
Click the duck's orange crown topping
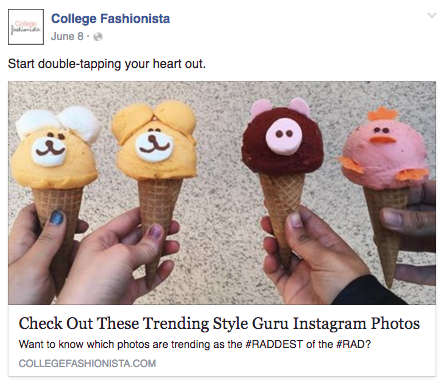pyautogui.click(x=383, y=114)
